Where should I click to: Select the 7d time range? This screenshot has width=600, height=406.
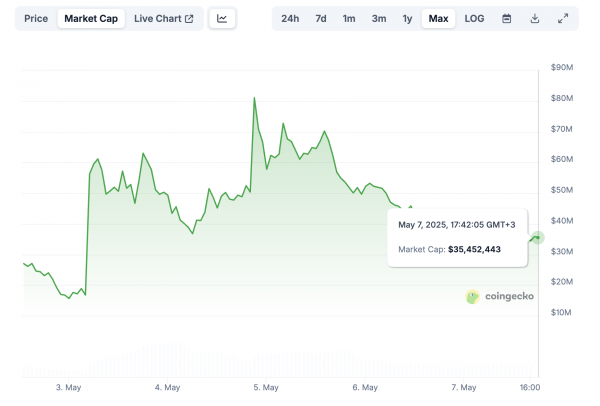pos(321,18)
